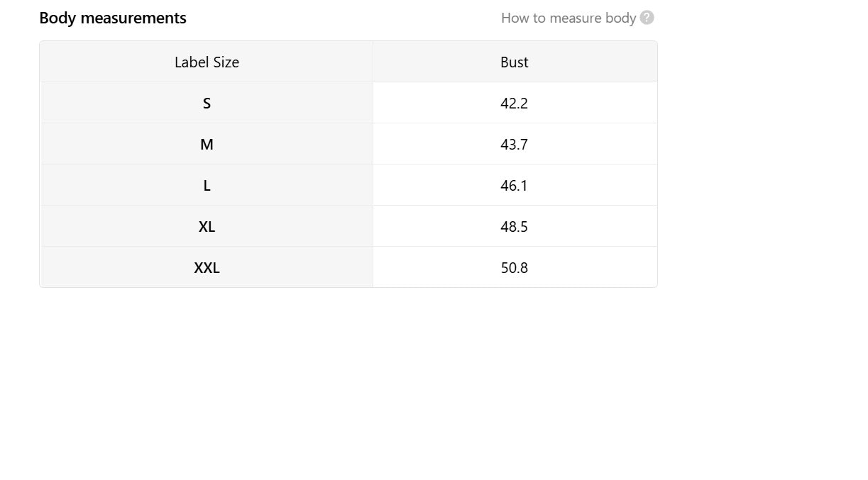Select the S size row label
The image size is (868, 480).
(207, 104)
